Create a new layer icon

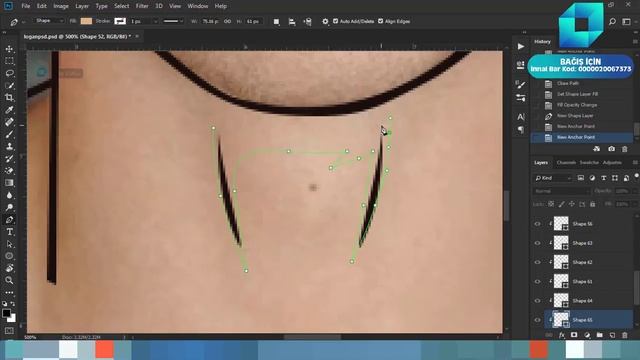[x=612, y=335]
